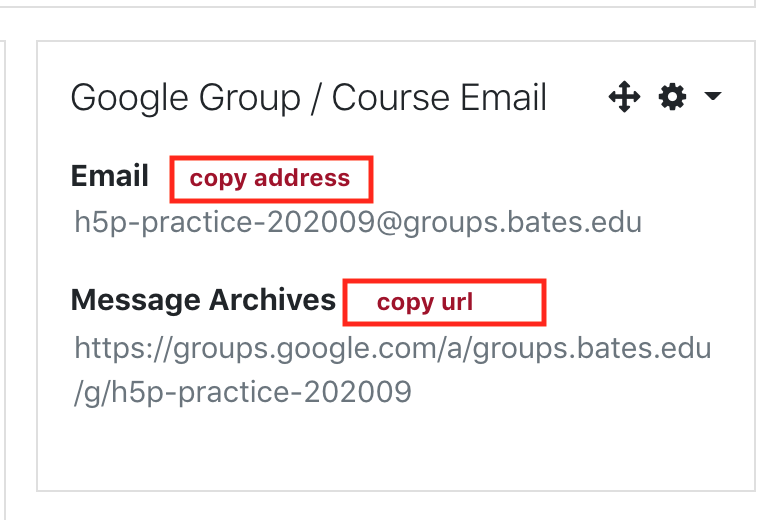The image size is (776, 520).
Task: Click the 'copy address' link
Action: click(270, 178)
